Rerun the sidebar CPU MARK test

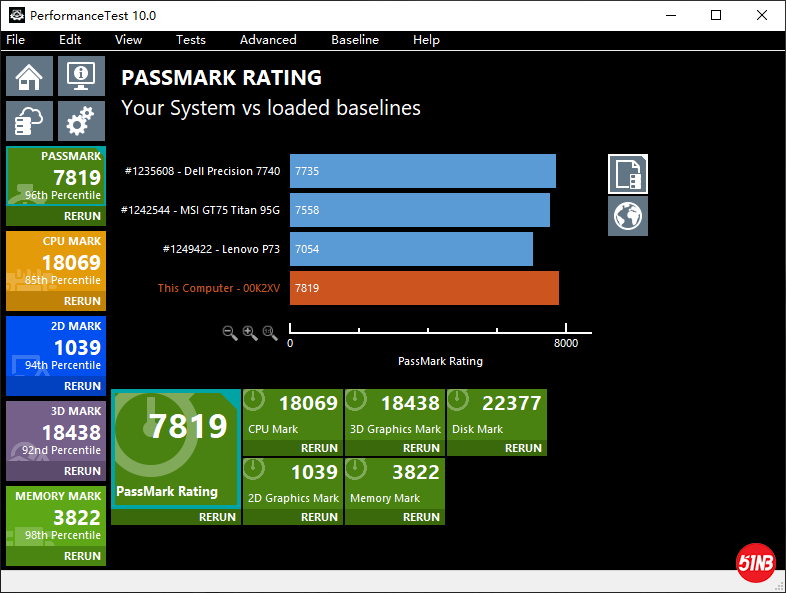click(82, 301)
